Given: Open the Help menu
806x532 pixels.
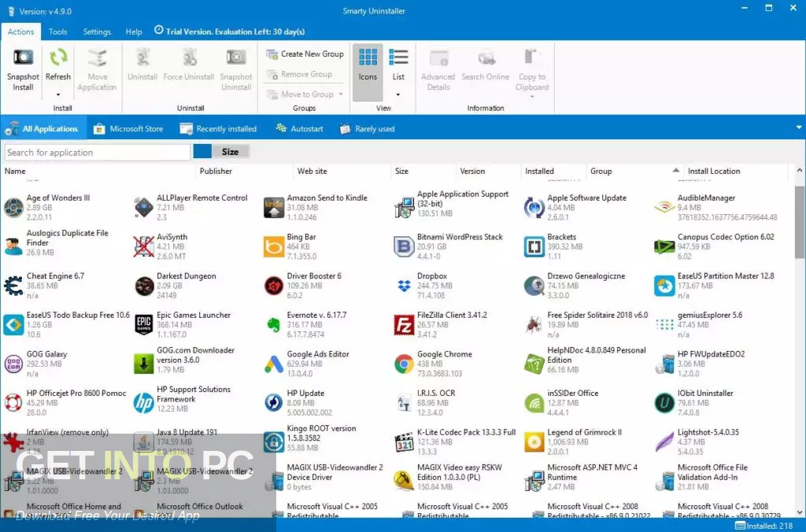Looking at the screenshot, I should coord(134,31).
